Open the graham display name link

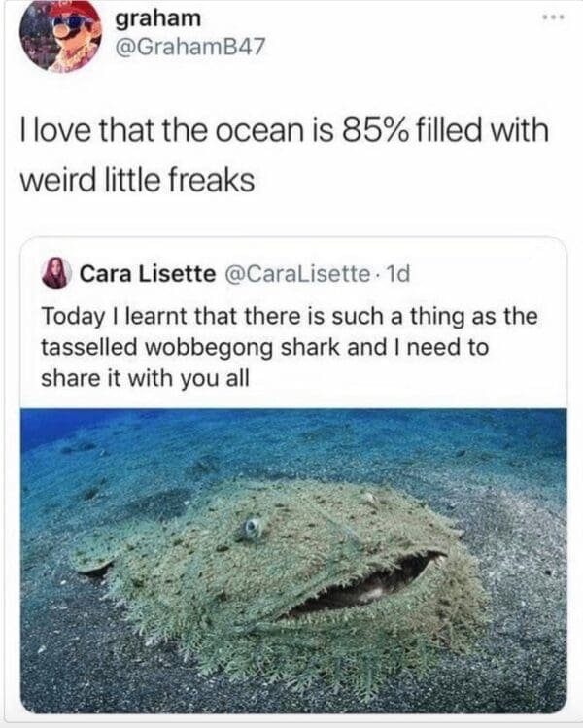[x=157, y=18]
